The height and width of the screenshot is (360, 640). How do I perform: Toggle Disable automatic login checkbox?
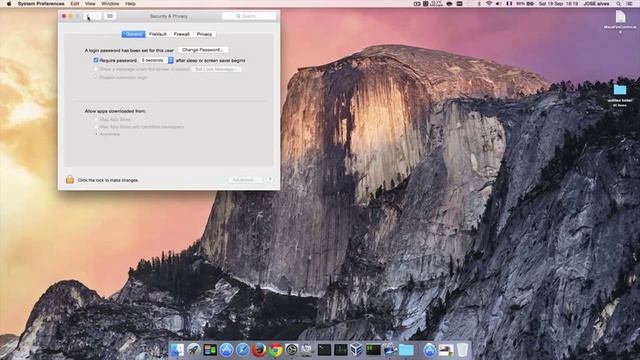click(x=96, y=77)
